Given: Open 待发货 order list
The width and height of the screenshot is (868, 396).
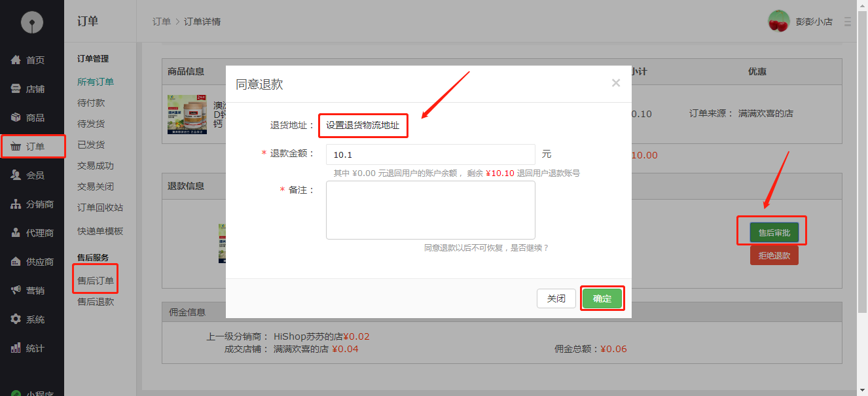Looking at the screenshot, I should click(93, 123).
